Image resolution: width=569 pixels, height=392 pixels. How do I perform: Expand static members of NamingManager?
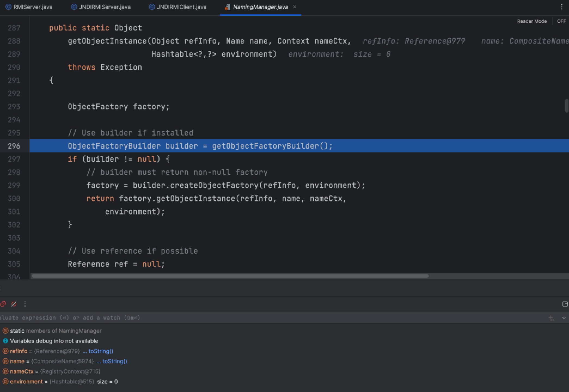(x=56, y=331)
